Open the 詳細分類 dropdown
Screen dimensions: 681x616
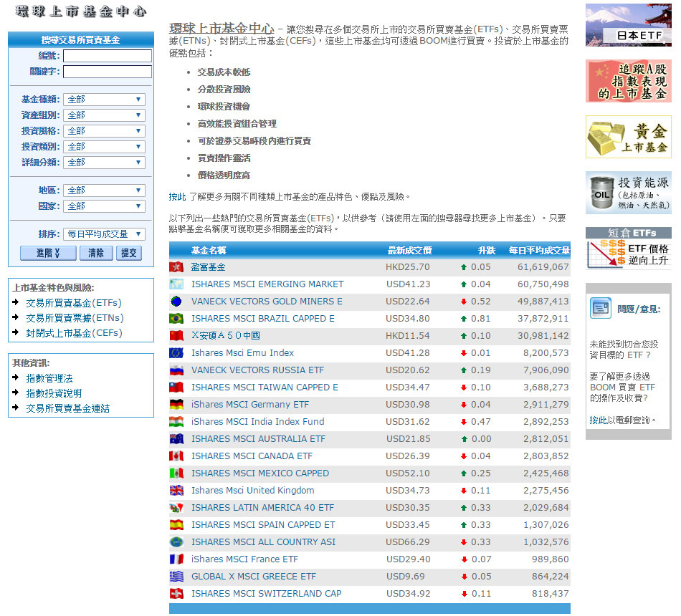coord(104,163)
